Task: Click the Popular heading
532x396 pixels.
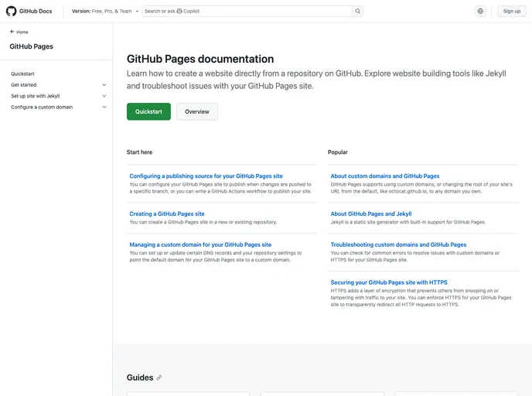Action: (338, 152)
